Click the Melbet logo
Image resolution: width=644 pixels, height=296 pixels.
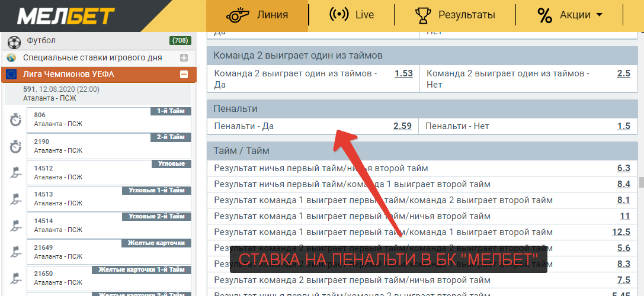(x=66, y=16)
